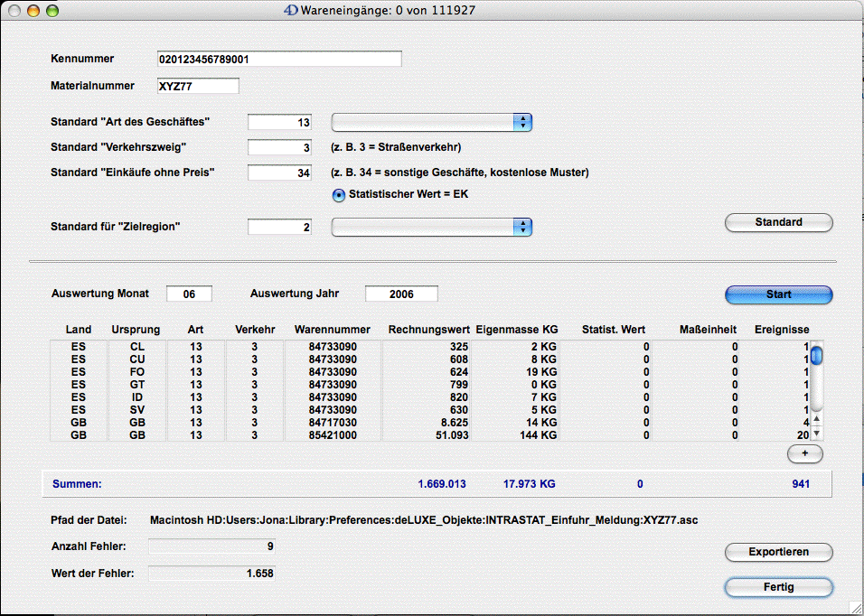Click inside the Kennnummer input field
The image size is (864, 616).
coord(278,59)
